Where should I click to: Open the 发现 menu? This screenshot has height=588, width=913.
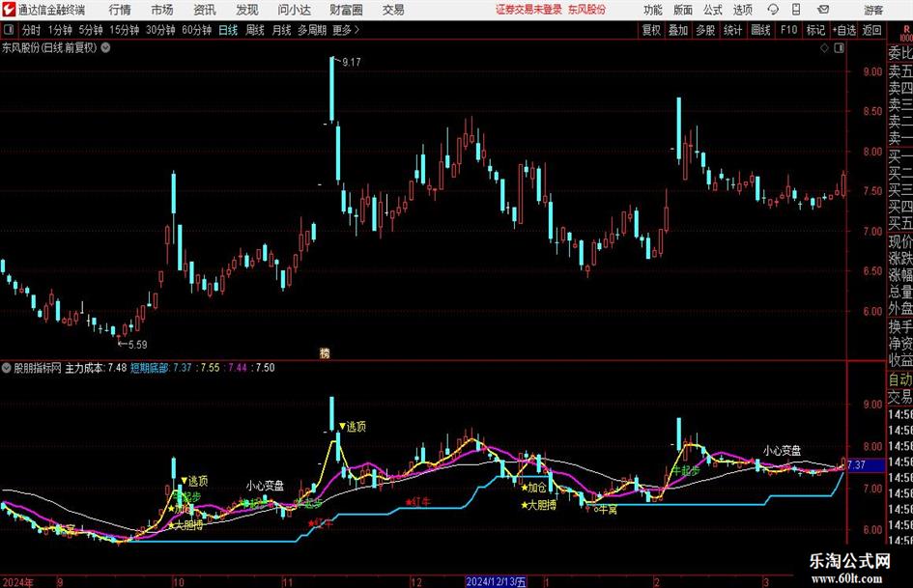247,10
